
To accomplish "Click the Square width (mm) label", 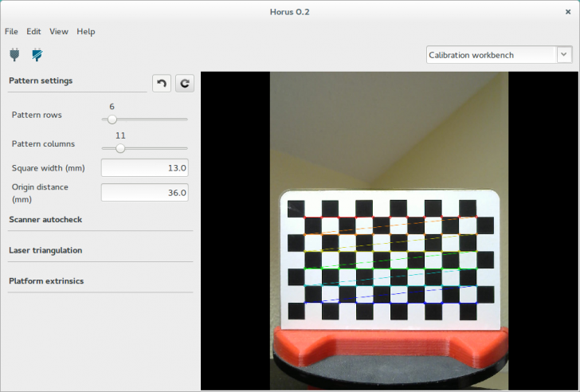I will click(x=48, y=168).
